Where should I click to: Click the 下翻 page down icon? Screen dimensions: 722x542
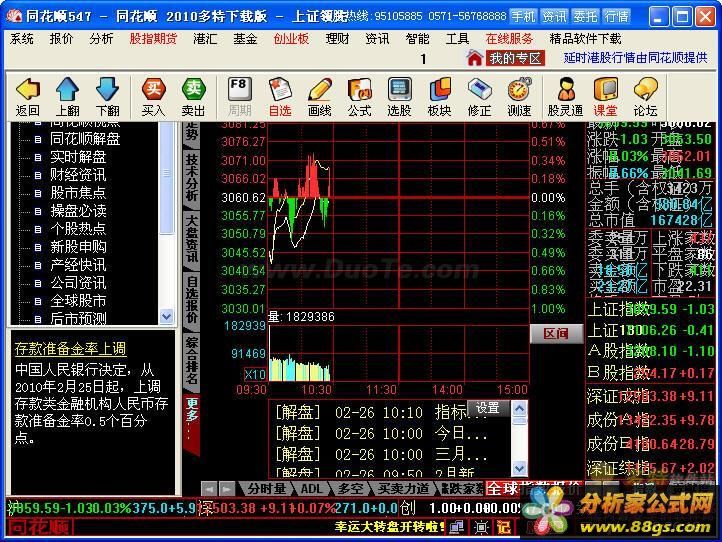point(107,89)
